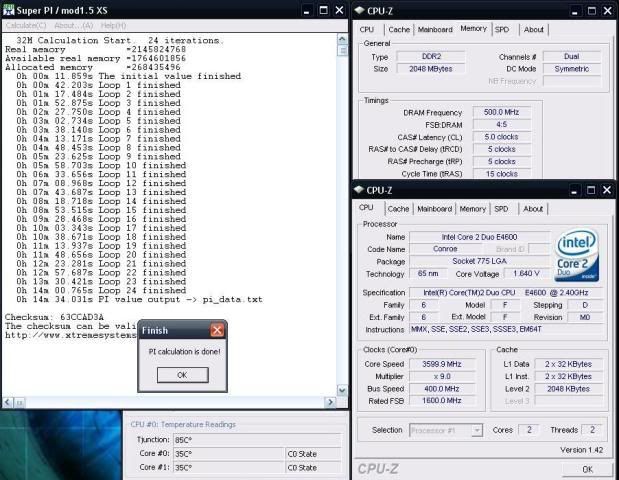Image resolution: width=619 pixels, height=480 pixels.
Task: Click Super PI horizontal scrollbar right arrow
Action: coord(330,402)
